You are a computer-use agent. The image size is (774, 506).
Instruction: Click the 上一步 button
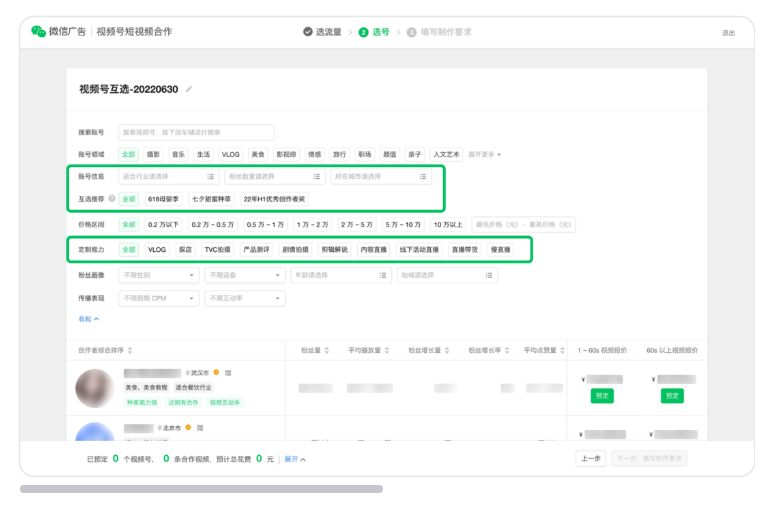[x=591, y=459]
